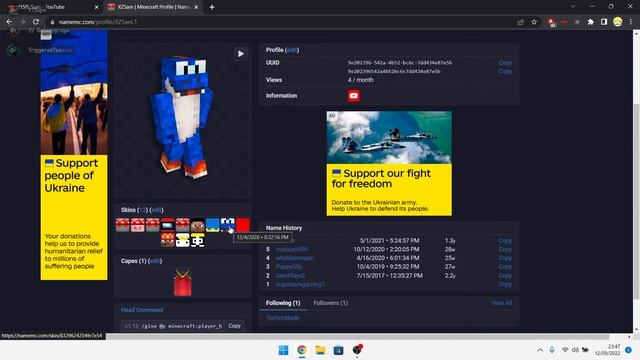640x360 pixels.
Task: Select the fifth mushroom skin thumbnail
Action: pyautogui.click(x=182, y=225)
